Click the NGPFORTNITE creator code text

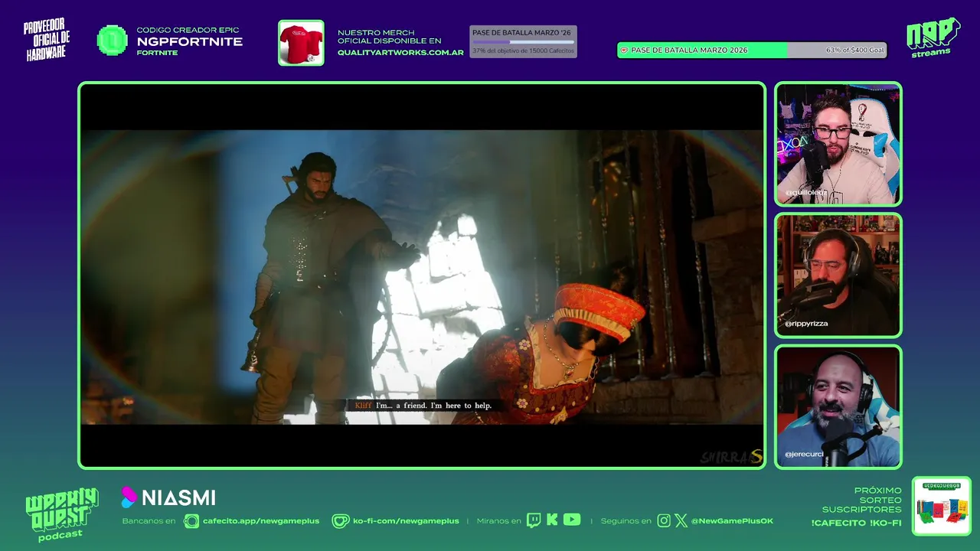(x=190, y=41)
